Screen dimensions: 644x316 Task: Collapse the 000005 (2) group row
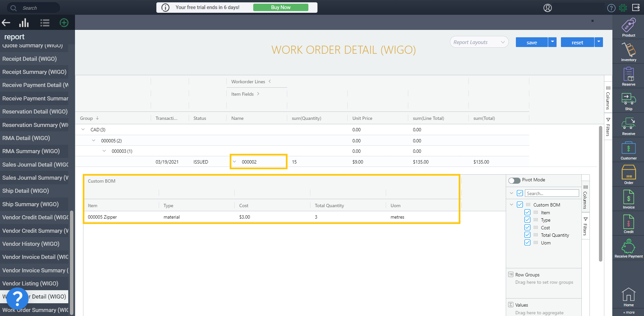tap(93, 140)
